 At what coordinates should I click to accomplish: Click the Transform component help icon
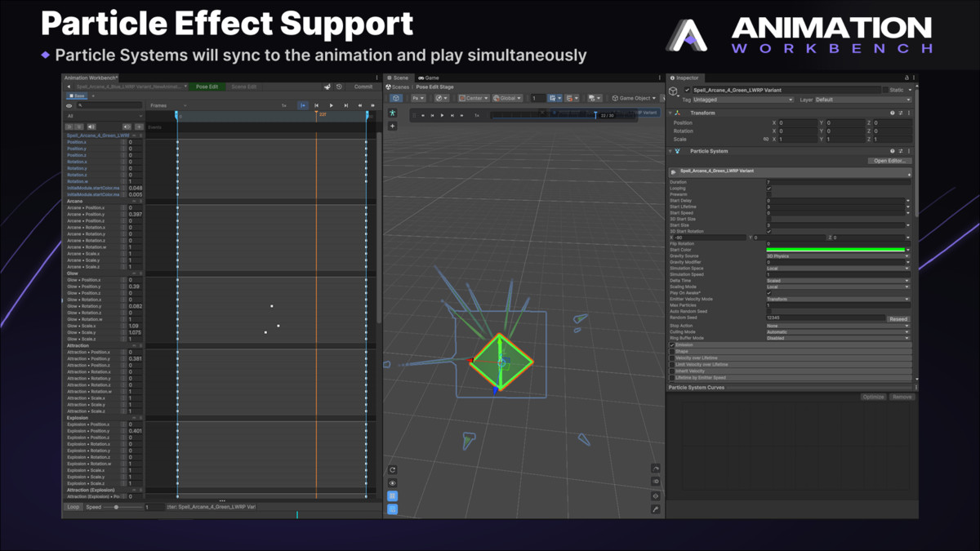(893, 113)
